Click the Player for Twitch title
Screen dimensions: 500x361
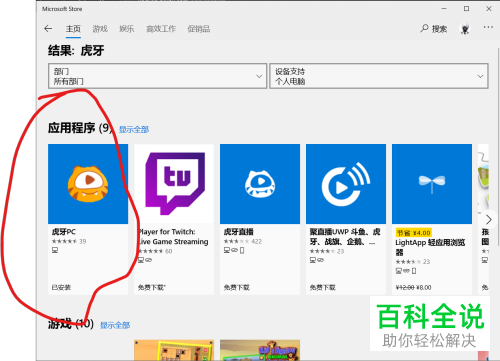[x=174, y=237]
